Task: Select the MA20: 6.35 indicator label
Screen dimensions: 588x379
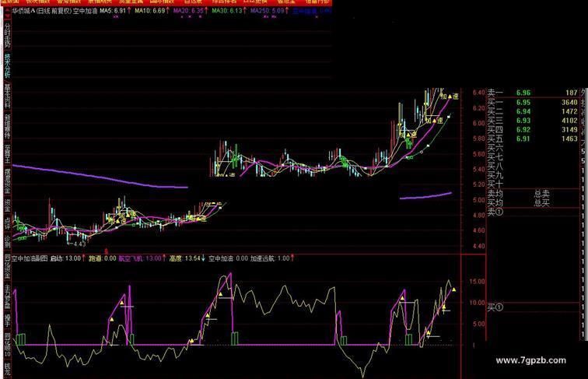Action: [x=190, y=11]
